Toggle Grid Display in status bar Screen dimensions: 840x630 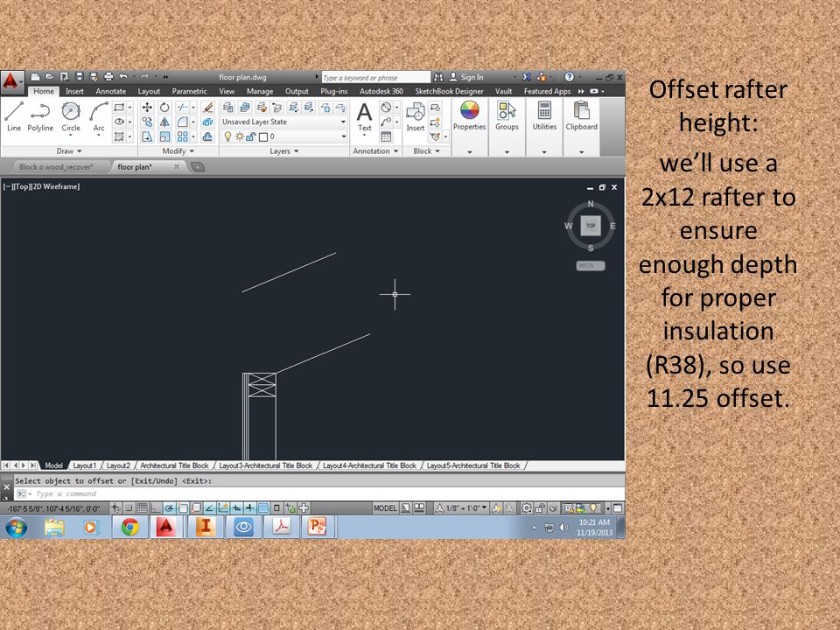click(x=142, y=507)
